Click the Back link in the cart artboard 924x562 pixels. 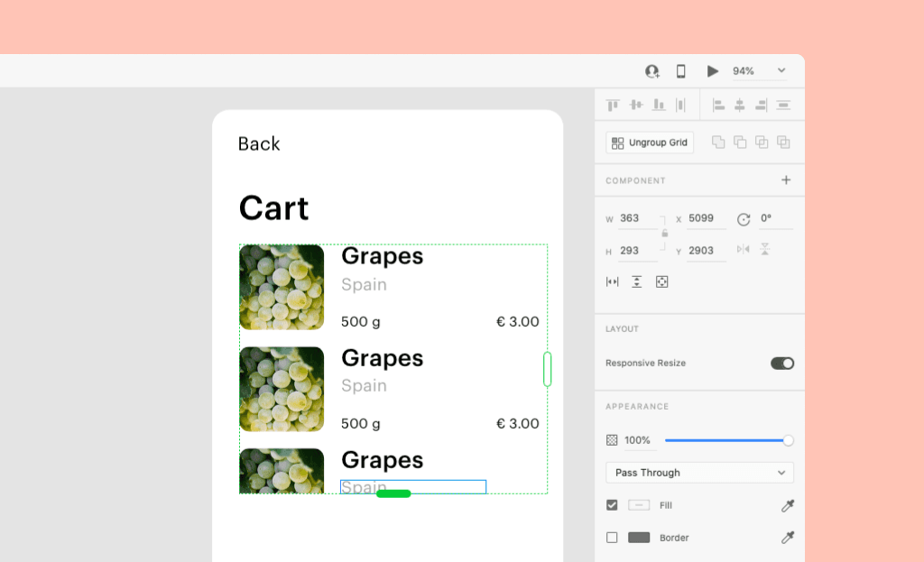(259, 144)
